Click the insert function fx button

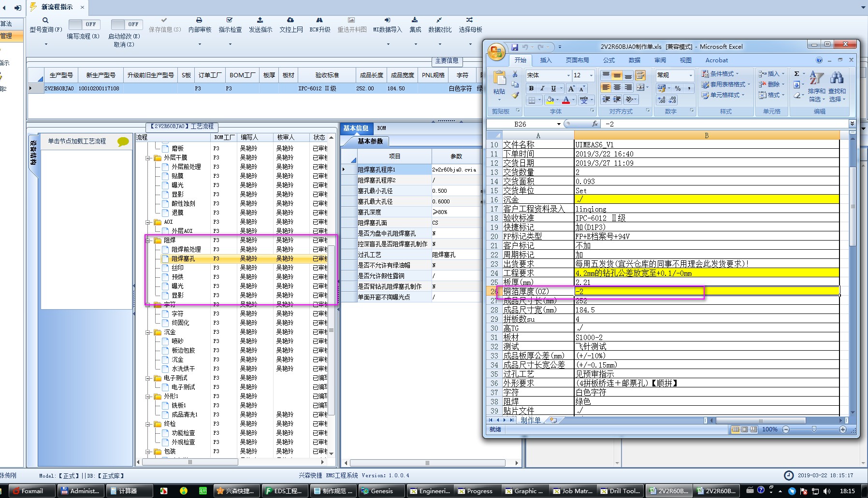pyautogui.click(x=595, y=124)
